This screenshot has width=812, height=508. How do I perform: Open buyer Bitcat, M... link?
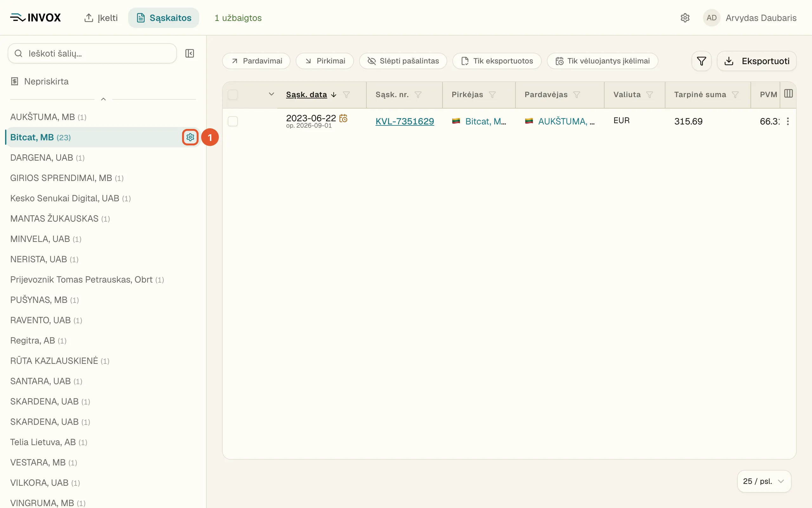click(486, 121)
